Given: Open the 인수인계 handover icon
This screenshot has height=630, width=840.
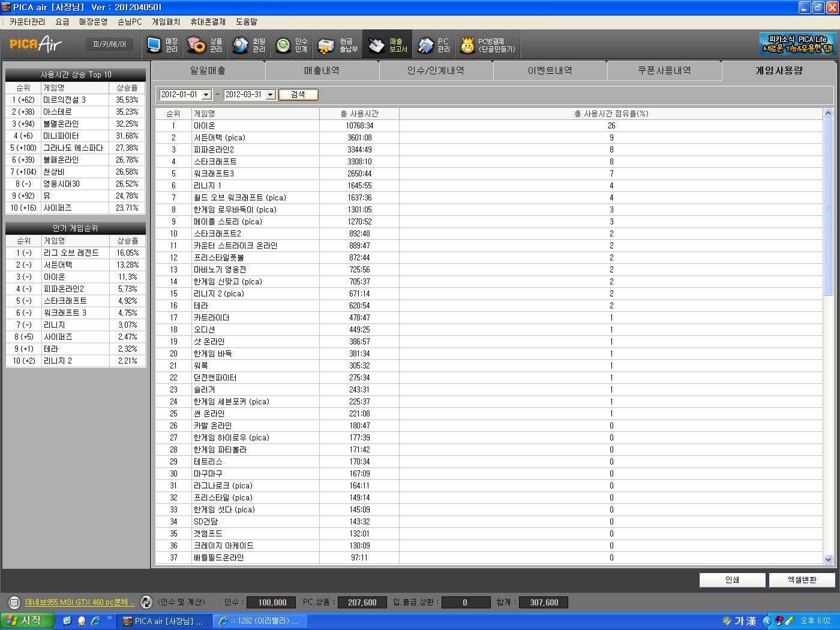Looking at the screenshot, I should tap(292, 45).
